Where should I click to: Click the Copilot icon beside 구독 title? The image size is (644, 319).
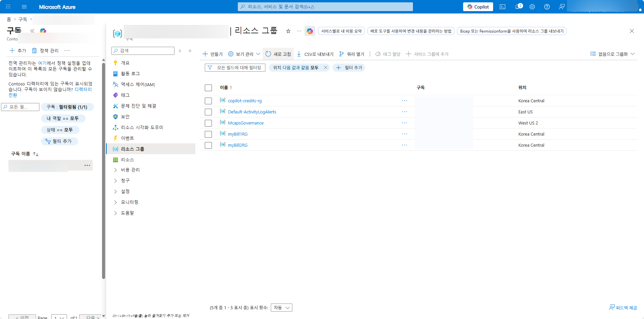pyautogui.click(x=43, y=31)
